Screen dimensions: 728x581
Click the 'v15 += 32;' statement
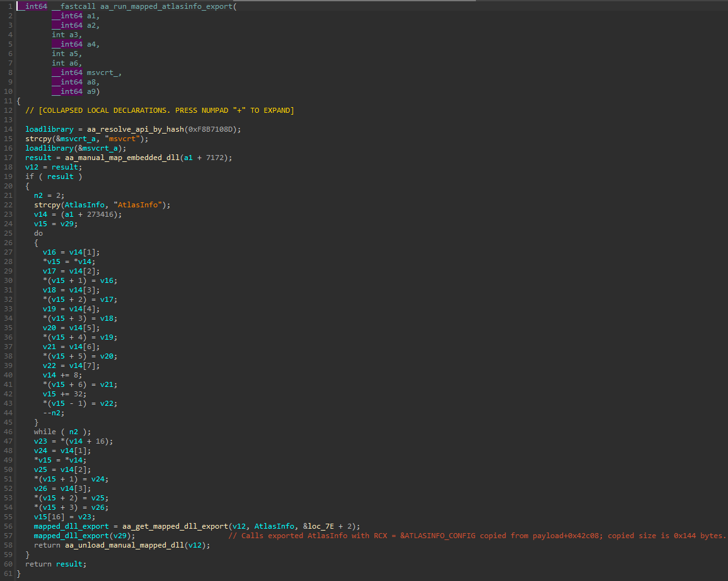tap(64, 394)
